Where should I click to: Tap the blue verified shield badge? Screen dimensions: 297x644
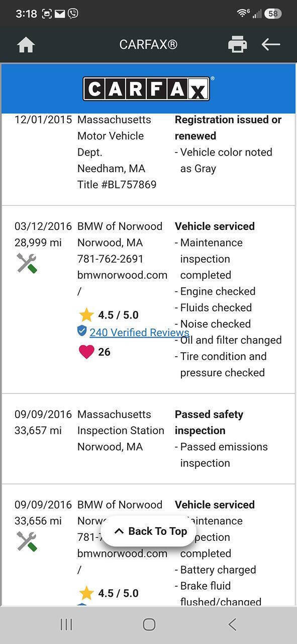(82, 331)
